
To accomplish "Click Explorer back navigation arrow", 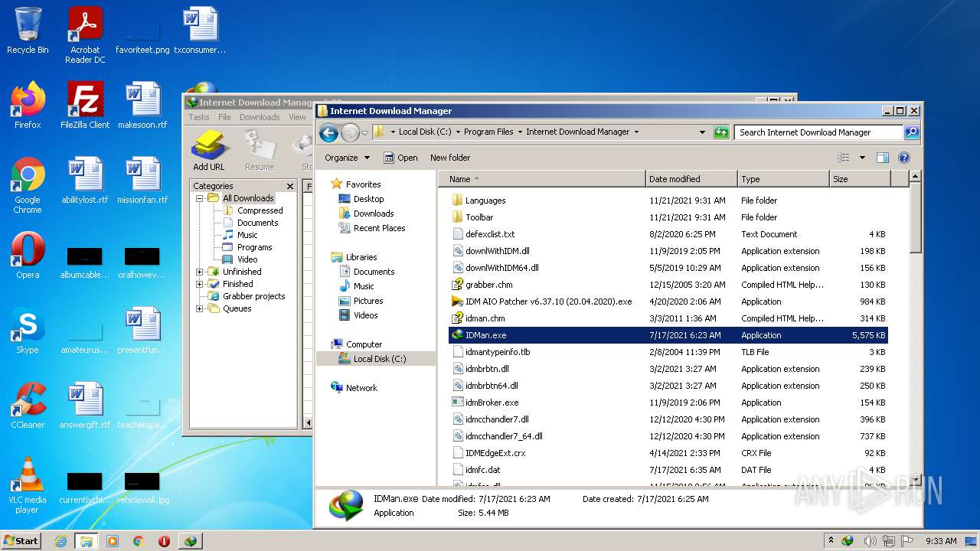I will coord(329,132).
